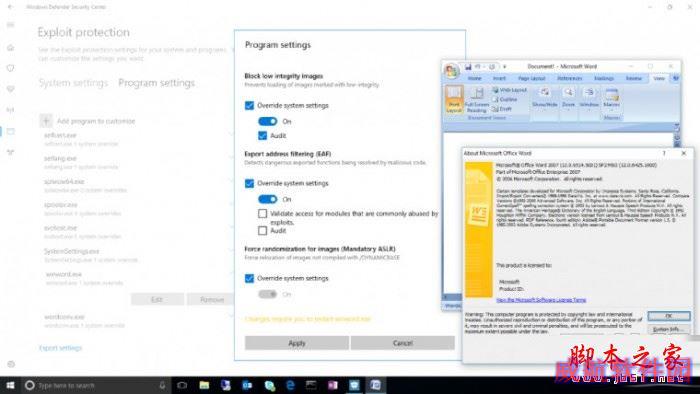This screenshot has width=700, height=394.
Task: Click Edit button under winword.exe
Action: click(x=157, y=299)
